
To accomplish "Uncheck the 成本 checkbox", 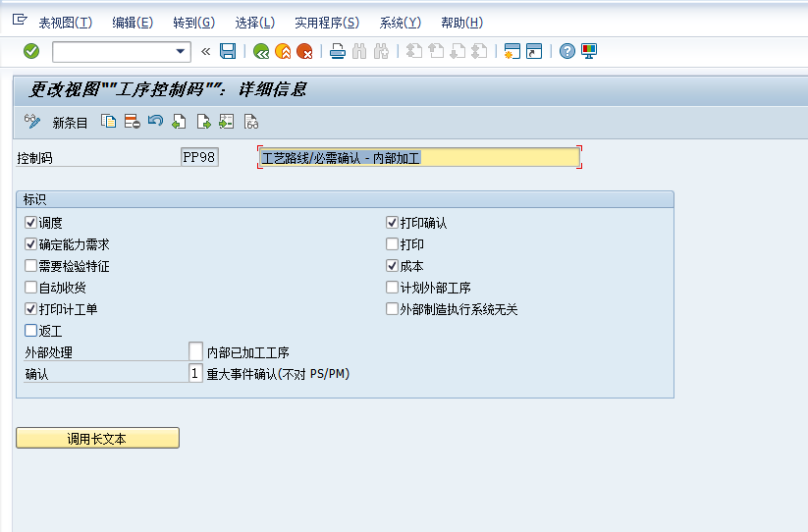I will coord(392,266).
